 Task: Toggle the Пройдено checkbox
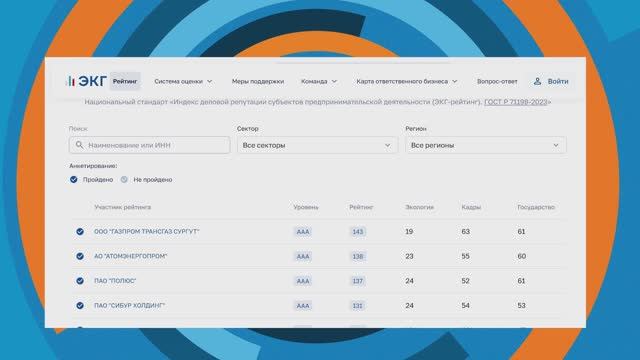pos(73,179)
